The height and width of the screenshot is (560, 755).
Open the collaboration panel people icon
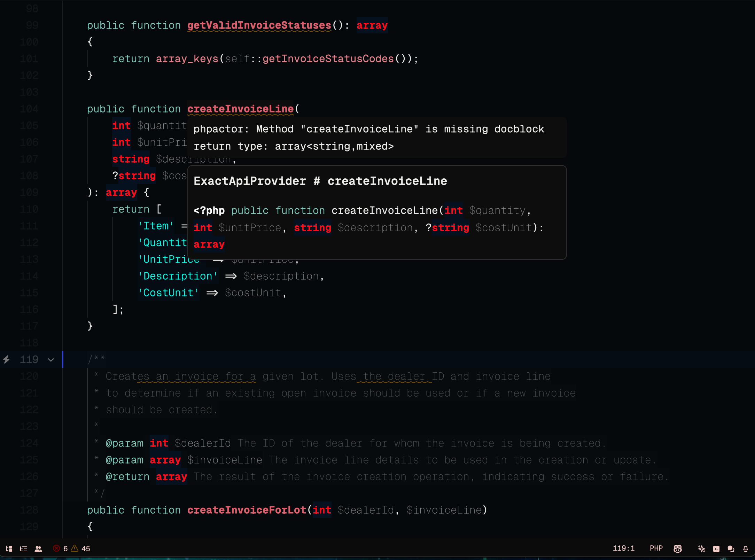[x=38, y=549]
